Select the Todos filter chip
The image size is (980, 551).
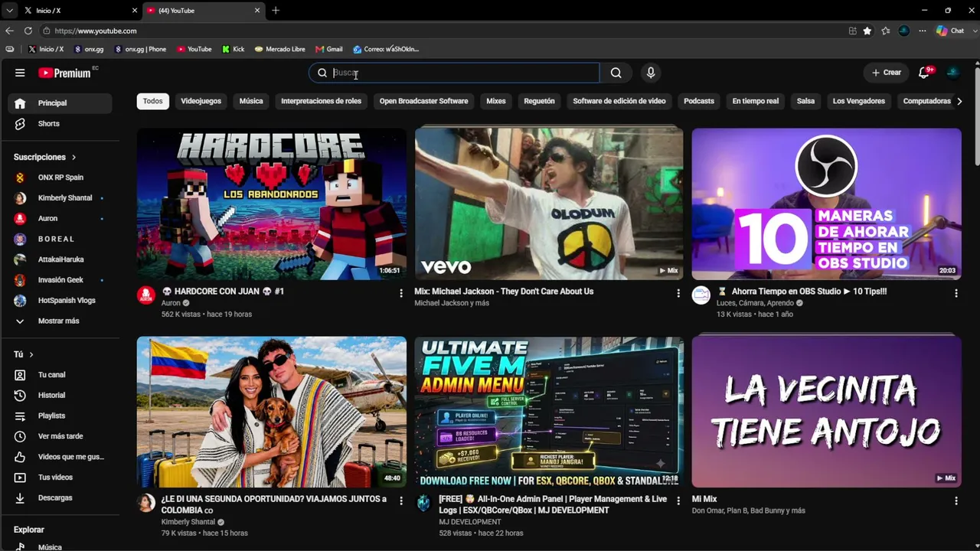tap(153, 101)
